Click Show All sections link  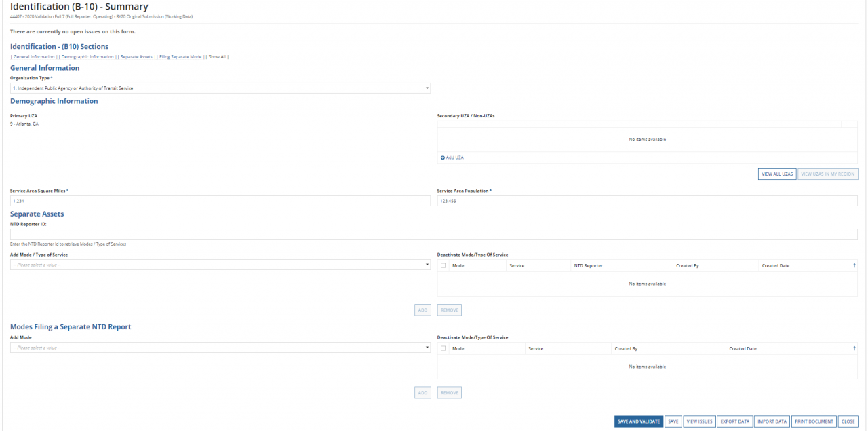pos(217,57)
